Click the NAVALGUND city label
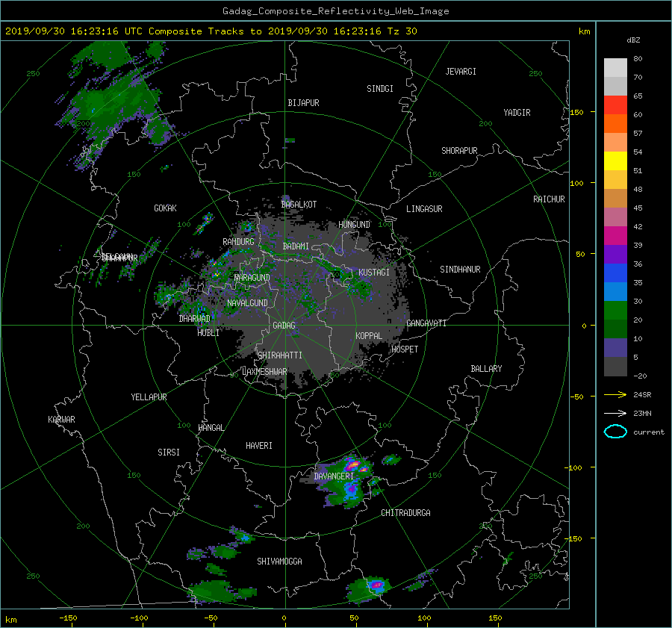The image size is (672, 628). point(247,303)
